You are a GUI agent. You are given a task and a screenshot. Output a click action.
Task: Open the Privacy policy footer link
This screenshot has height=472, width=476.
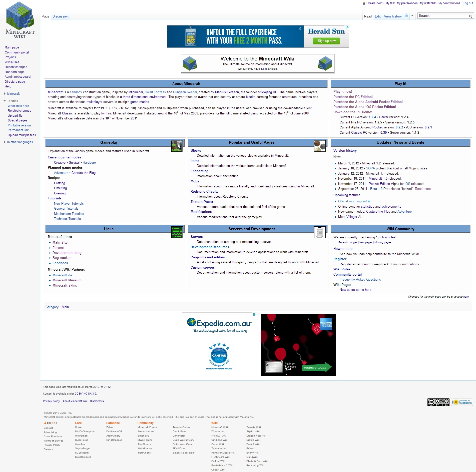(x=51, y=401)
